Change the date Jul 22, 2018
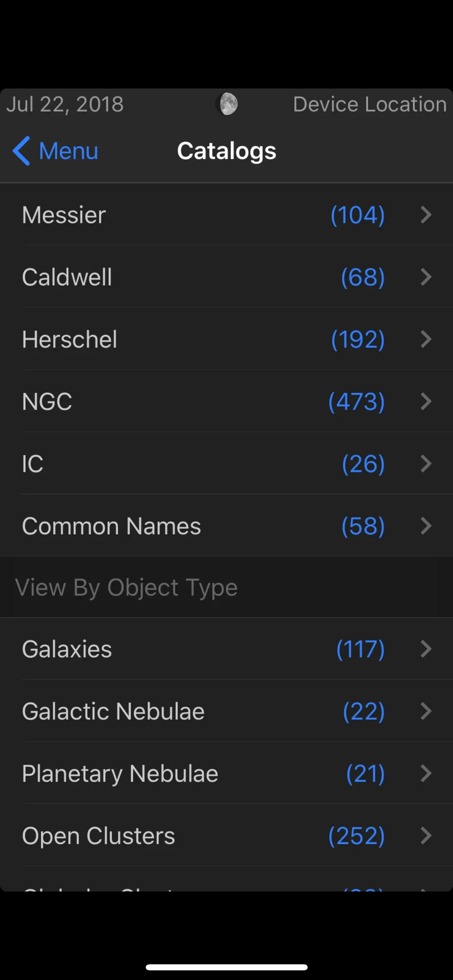 point(65,104)
